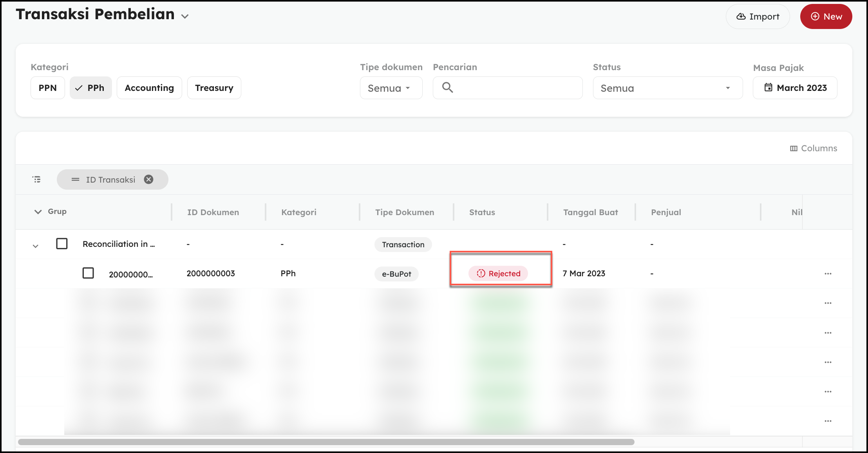Sort by Tipe Dokumen column header
Image resolution: width=868 pixels, height=453 pixels.
(x=405, y=212)
